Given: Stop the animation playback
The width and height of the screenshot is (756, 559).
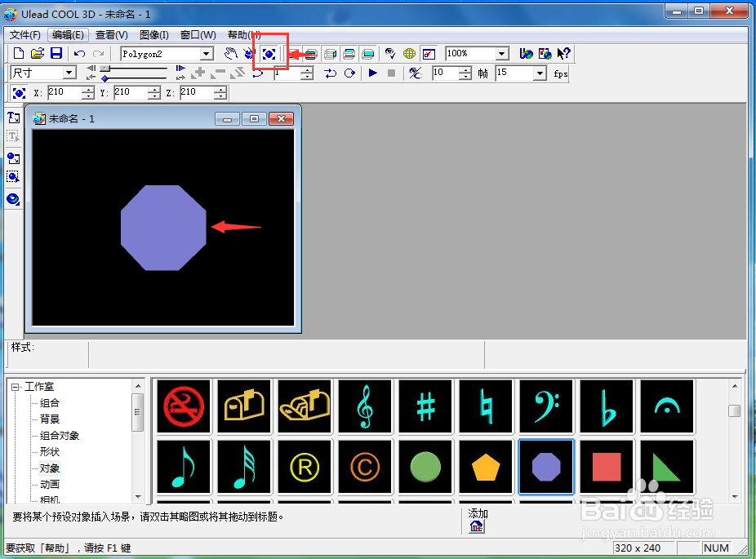Looking at the screenshot, I should (x=392, y=73).
